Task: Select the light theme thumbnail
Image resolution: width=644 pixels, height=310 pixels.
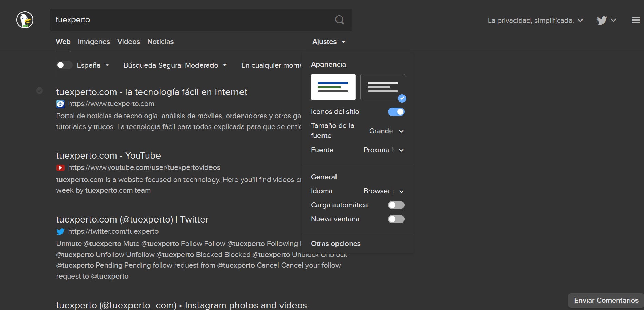Action: click(x=333, y=87)
